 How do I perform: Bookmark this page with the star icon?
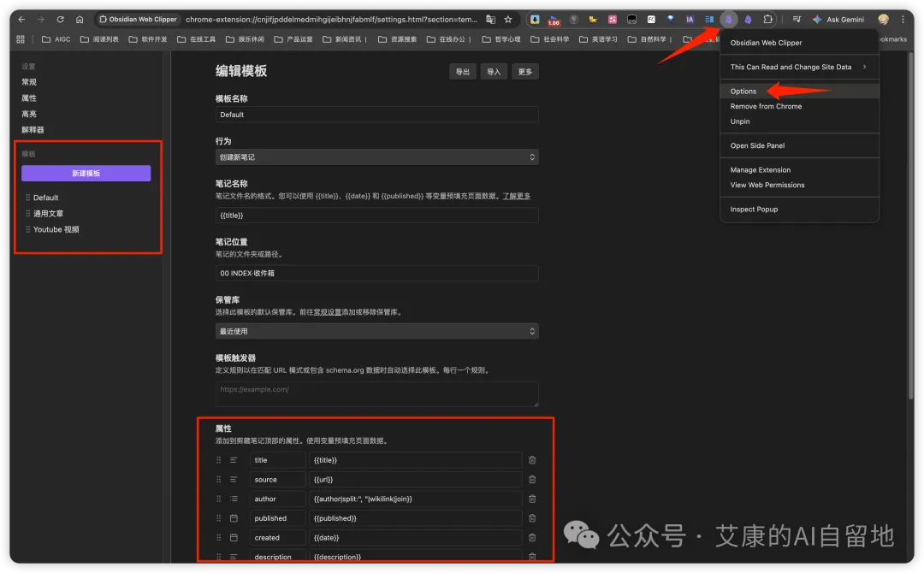(x=508, y=19)
